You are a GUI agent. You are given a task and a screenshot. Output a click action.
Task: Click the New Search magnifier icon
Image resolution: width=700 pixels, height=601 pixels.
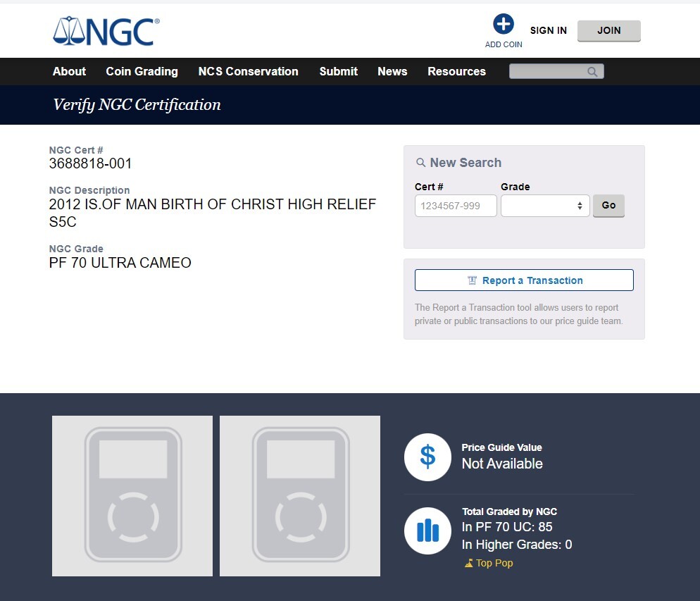click(420, 163)
